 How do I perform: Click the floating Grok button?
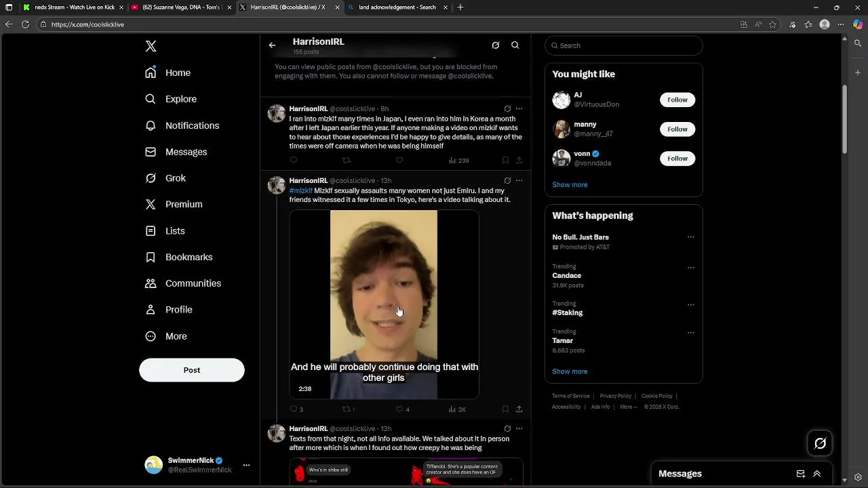point(820,443)
